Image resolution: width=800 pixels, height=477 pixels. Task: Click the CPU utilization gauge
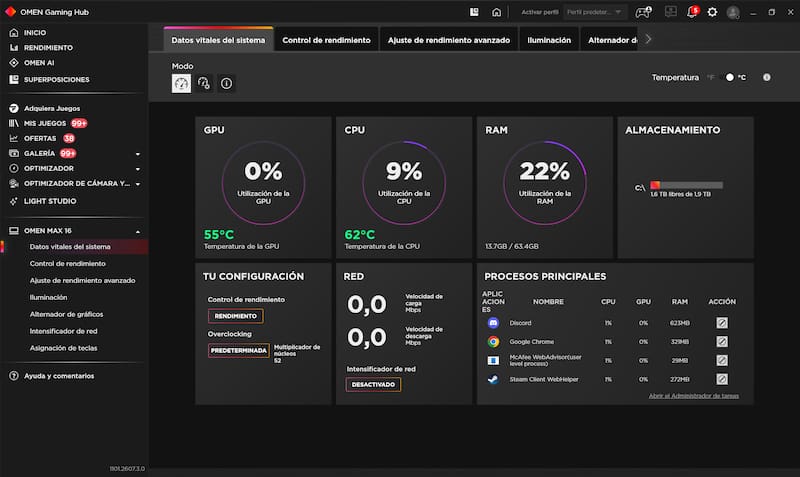point(404,183)
